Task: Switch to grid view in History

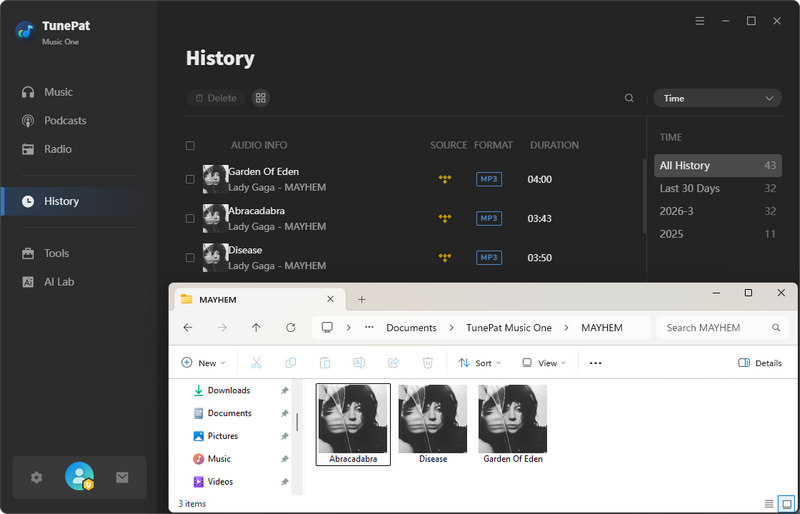Action: click(261, 98)
